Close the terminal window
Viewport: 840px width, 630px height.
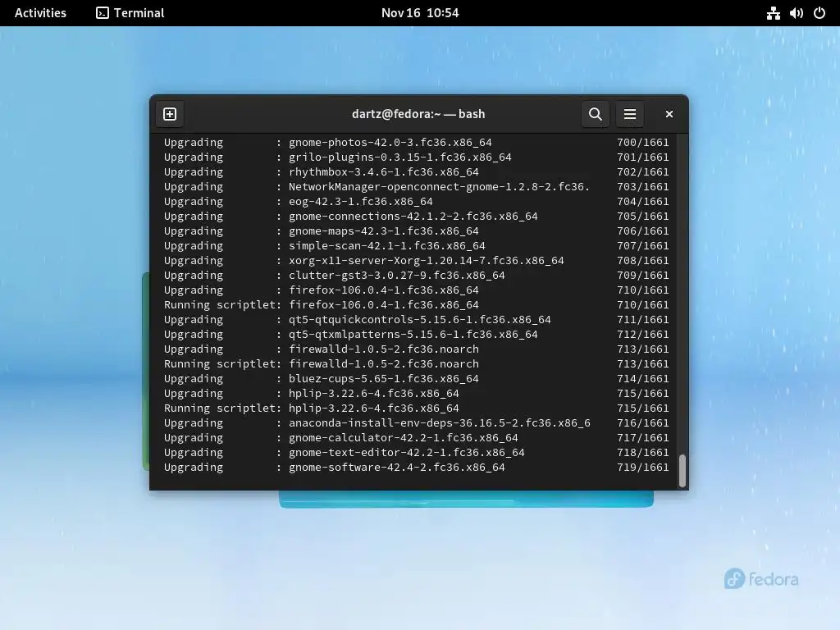click(x=669, y=114)
